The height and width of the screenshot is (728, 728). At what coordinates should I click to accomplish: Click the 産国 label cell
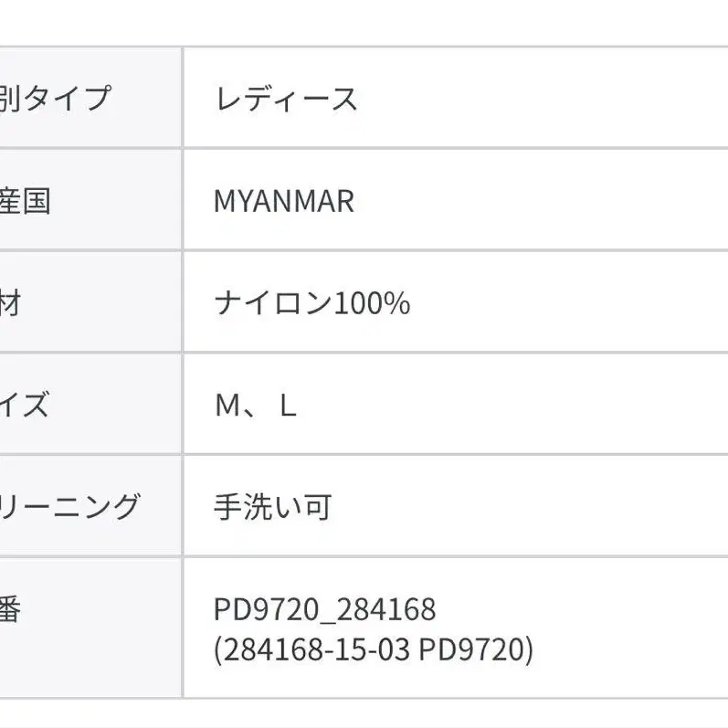pyautogui.click(x=26, y=200)
